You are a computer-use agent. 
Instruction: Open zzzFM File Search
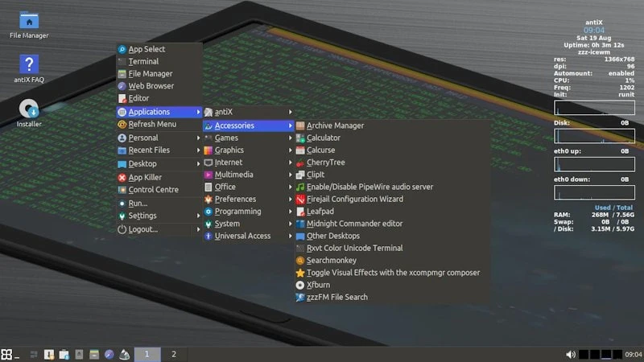click(x=392, y=297)
